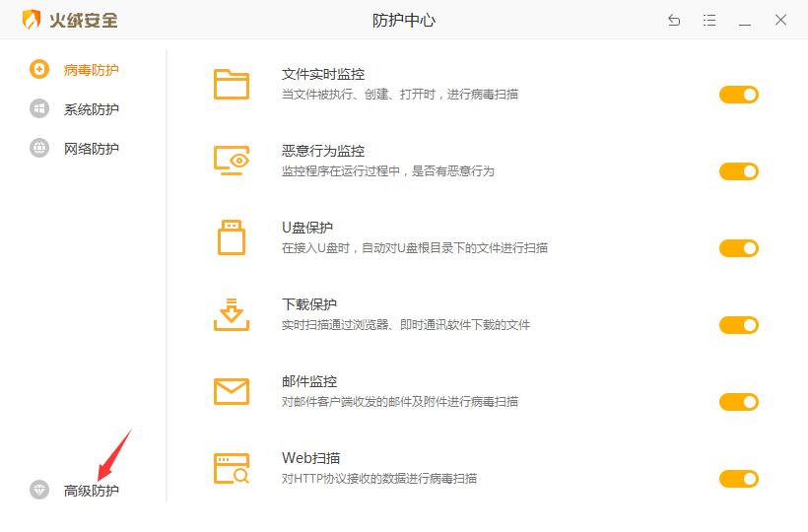The image size is (808, 532).
Task: Click the 防护中心 window title
Action: point(404,20)
